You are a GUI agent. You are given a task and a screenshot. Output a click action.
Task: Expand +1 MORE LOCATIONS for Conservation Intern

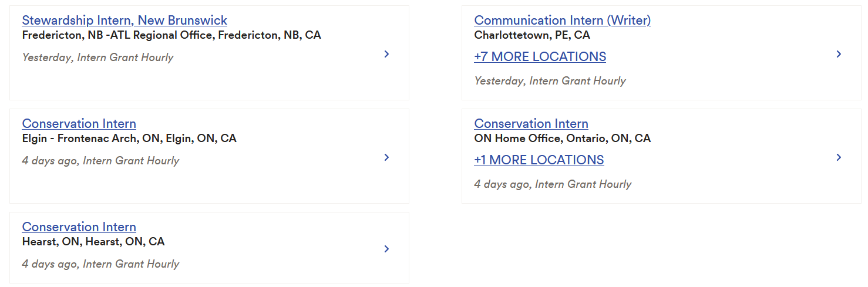click(x=539, y=160)
